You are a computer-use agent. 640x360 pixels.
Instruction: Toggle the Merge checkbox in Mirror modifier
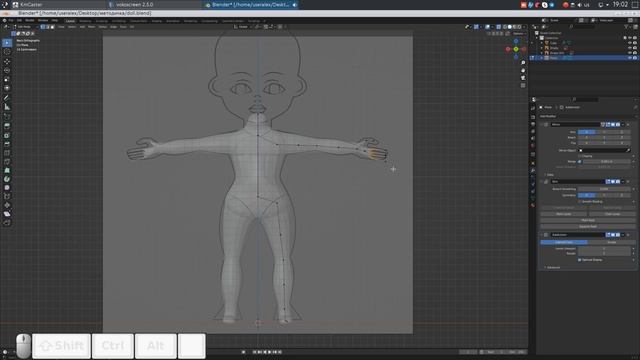(580, 161)
